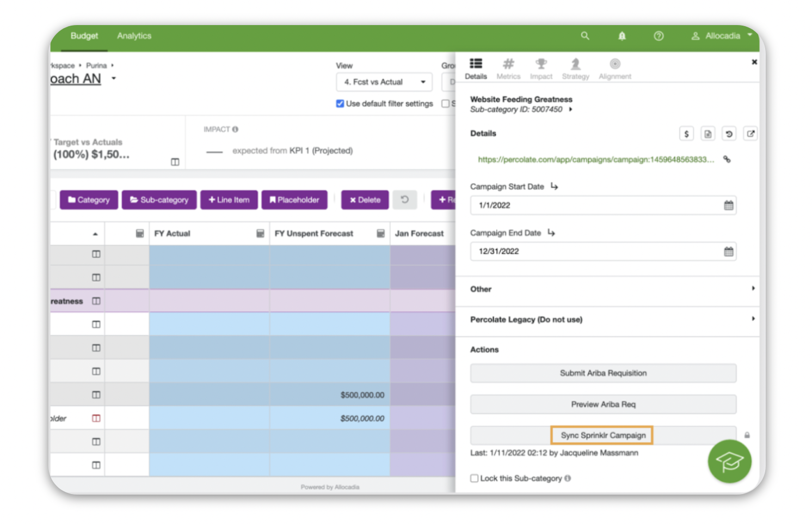
Task: Click the search magnifier icon
Action: 585,36
